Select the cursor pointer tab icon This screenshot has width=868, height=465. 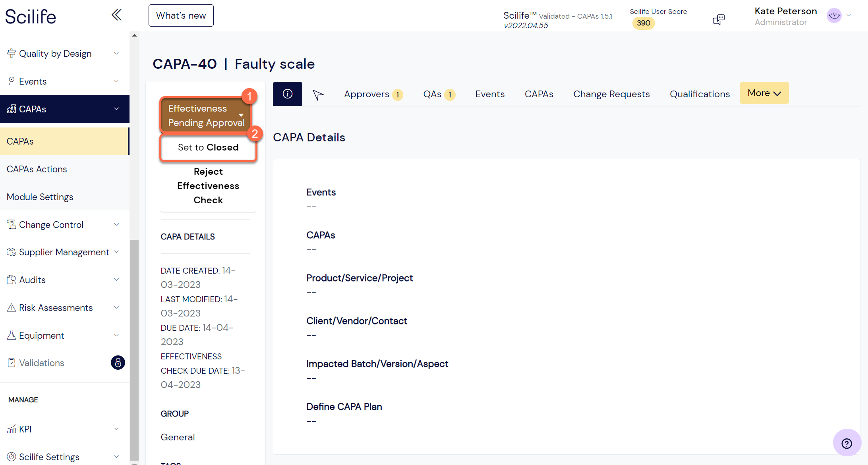tap(317, 94)
